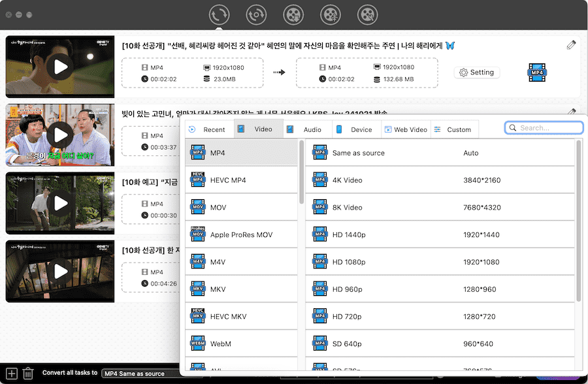This screenshot has height=384, width=588.
Task: Choose the 4K Video preset
Action: tap(440, 180)
